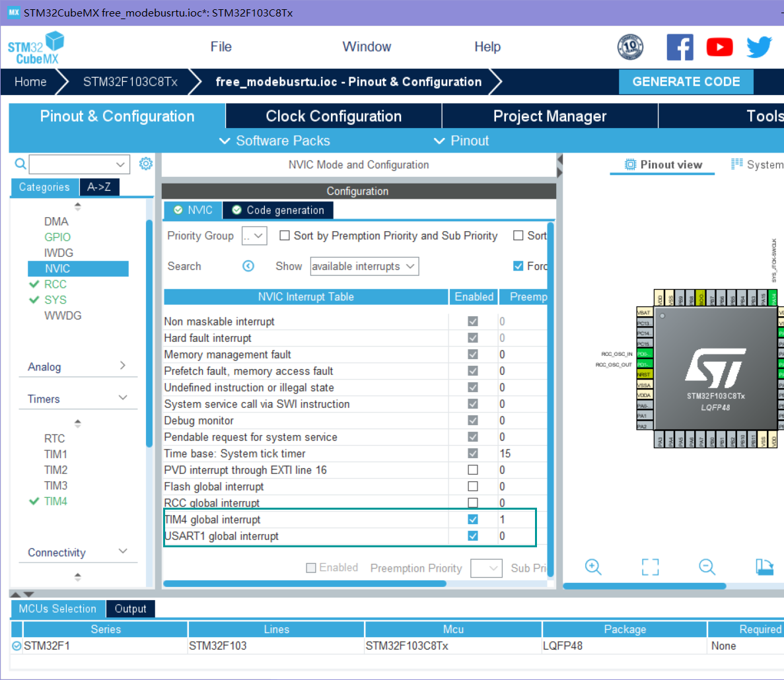
Task: Collapse the Connectivity category
Action: (x=123, y=551)
